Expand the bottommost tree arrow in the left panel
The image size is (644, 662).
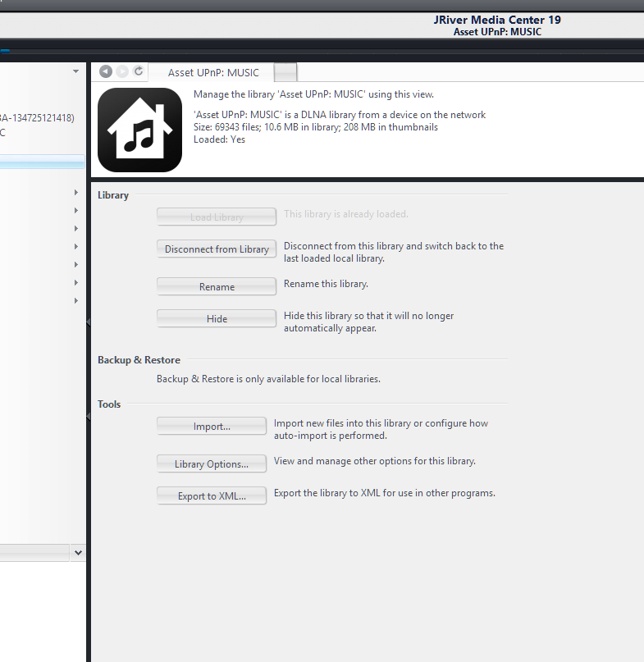pos(75,301)
